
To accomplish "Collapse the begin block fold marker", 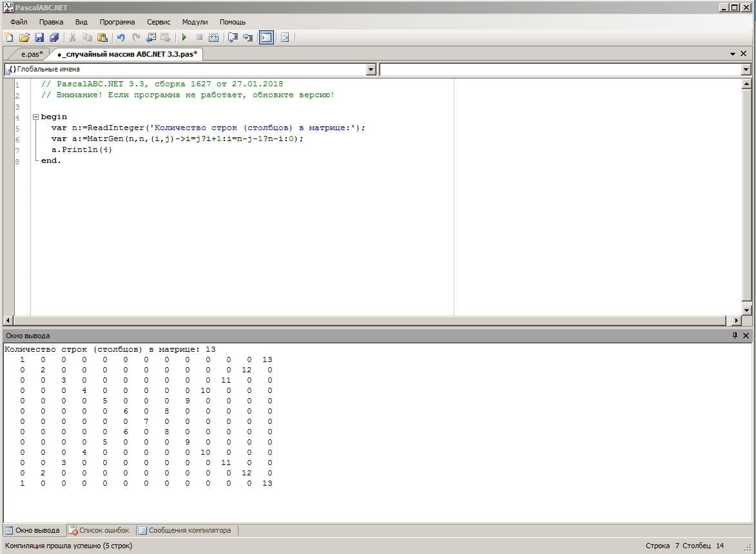I will point(35,117).
